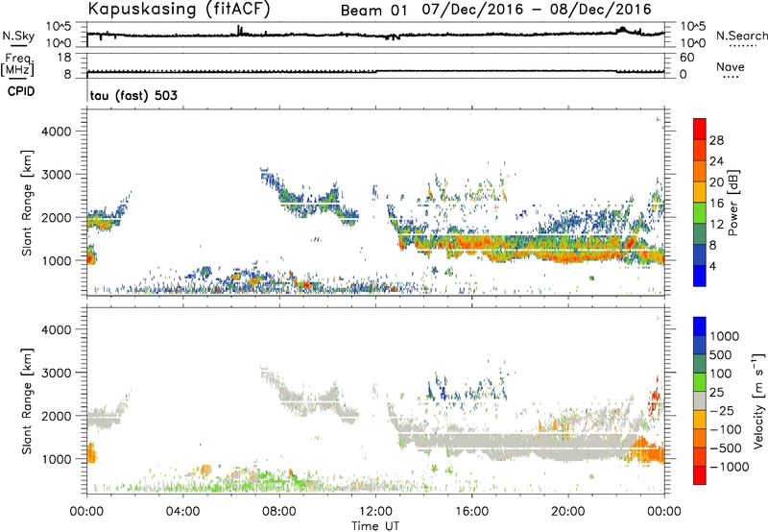Click the 04:00 time tick label
This screenshot has height=532, width=768.
pyautogui.click(x=183, y=512)
